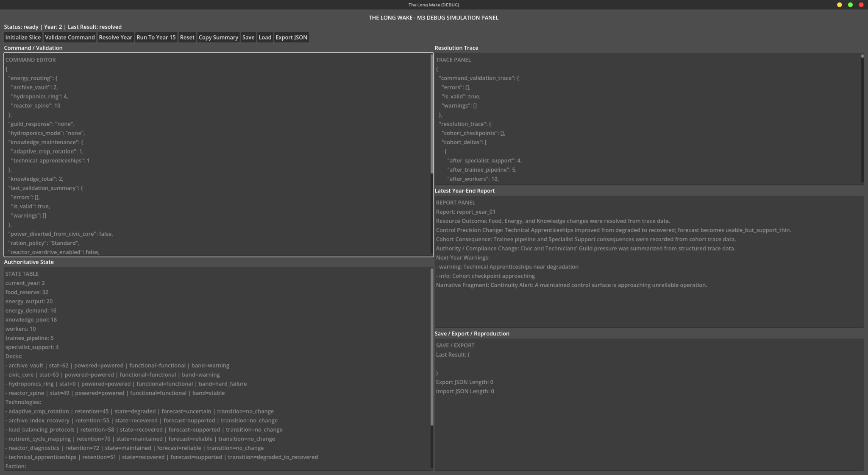Click the hydroponics_ring hard_failure deck row
868x475 pixels.
pyautogui.click(x=126, y=384)
